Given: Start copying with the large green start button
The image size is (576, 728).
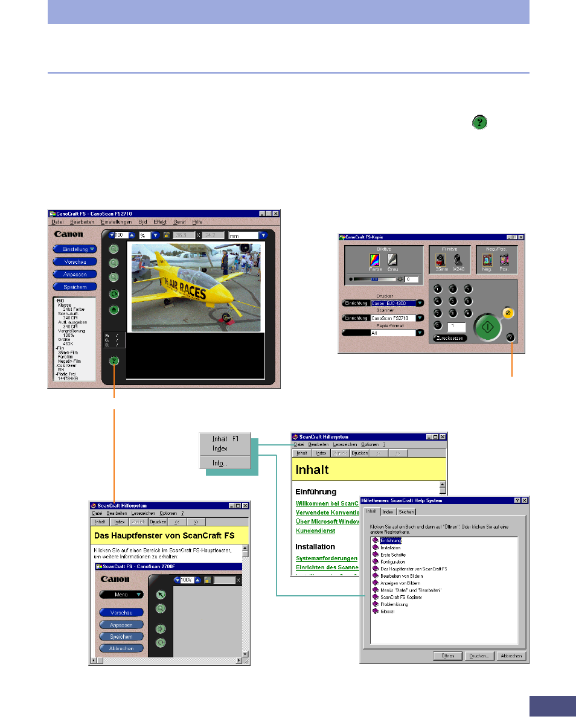Looking at the screenshot, I should click(x=488, y=326).
